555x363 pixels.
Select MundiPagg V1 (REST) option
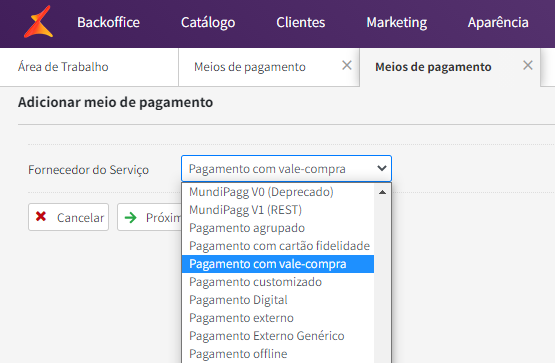click(278, 210)
